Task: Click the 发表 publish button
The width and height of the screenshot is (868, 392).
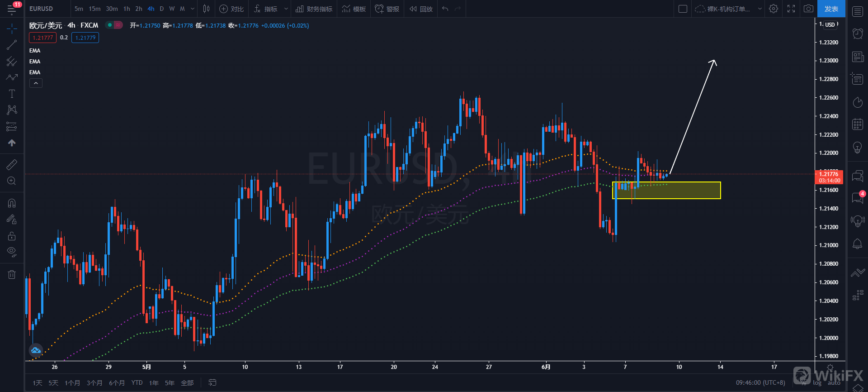Action: (831, 9)
